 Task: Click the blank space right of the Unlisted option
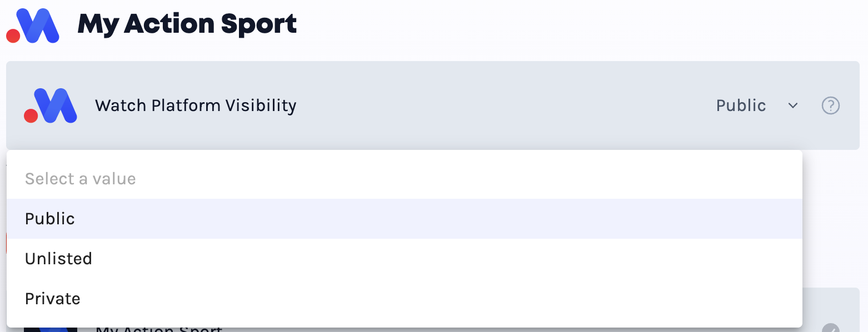click(x=445, y=259)
